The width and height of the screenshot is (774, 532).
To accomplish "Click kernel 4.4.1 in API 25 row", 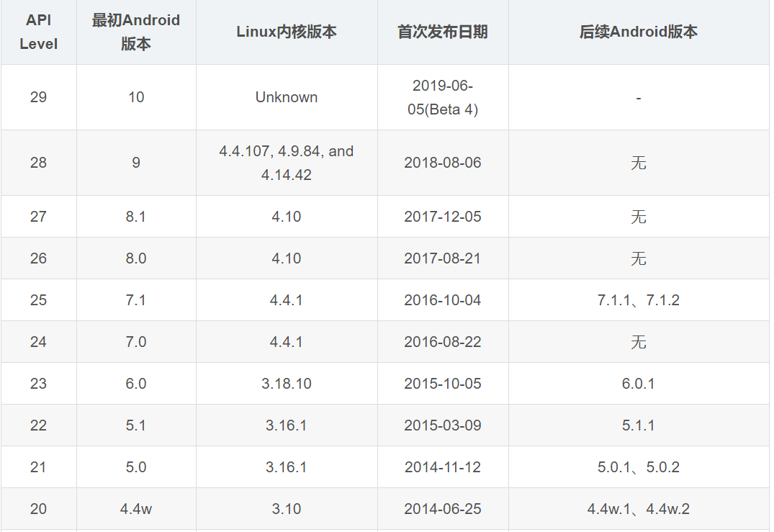I will click(287, 300).
